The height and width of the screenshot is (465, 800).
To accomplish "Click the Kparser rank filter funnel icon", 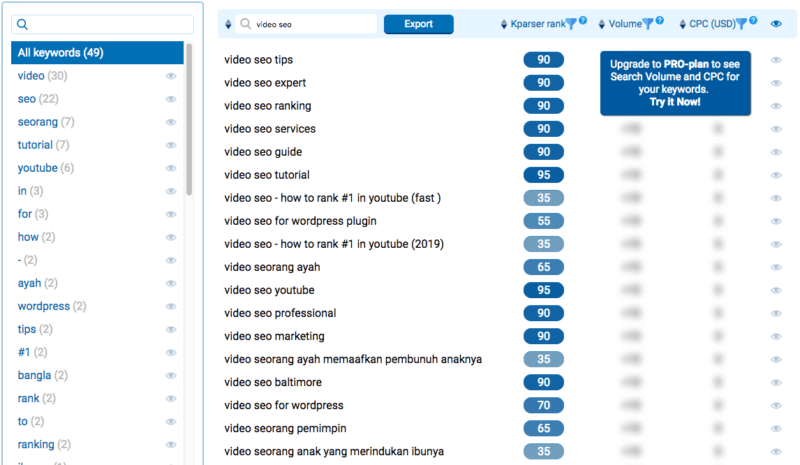I will 571,24.
